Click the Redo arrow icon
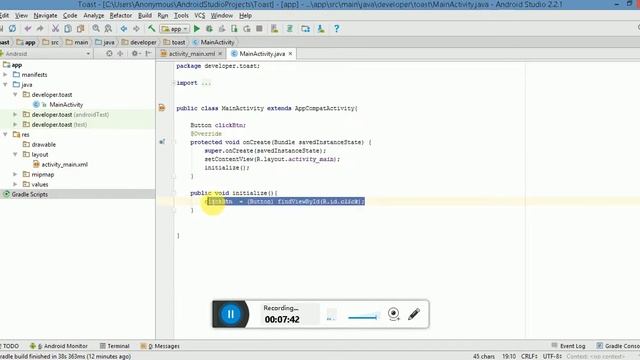The width and height of the screenshot is (640, 360). pyautogui.click(x=40, y=29)
